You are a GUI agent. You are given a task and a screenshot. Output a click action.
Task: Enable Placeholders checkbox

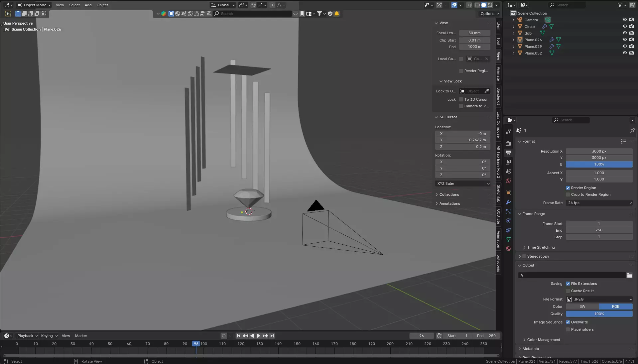568,329
